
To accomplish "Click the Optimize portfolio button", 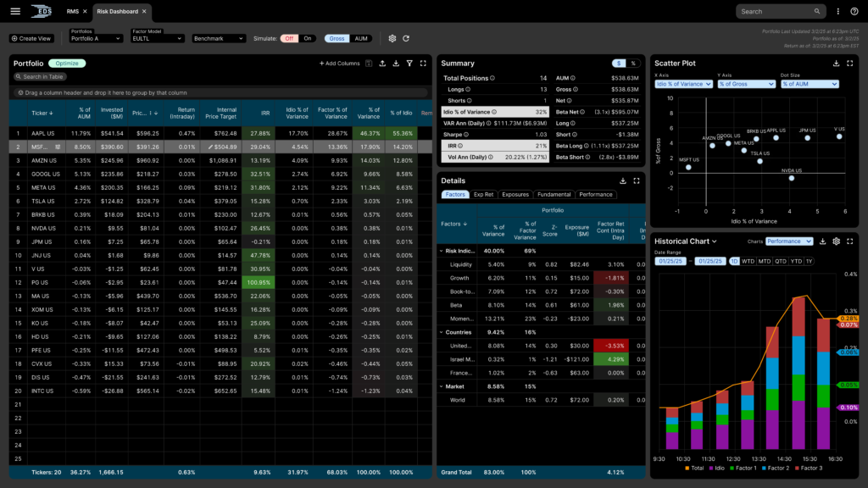I will tap(67, 63).
